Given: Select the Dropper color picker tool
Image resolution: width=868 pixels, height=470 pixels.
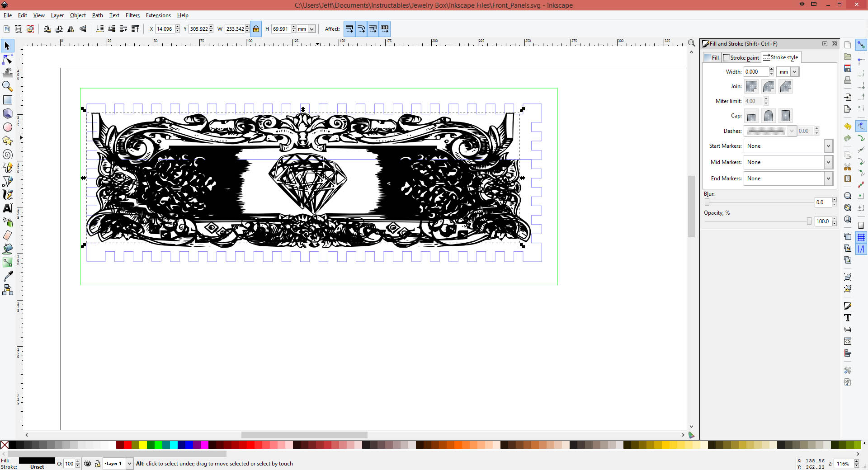Looking at the screenshot, I should point(7,276).
